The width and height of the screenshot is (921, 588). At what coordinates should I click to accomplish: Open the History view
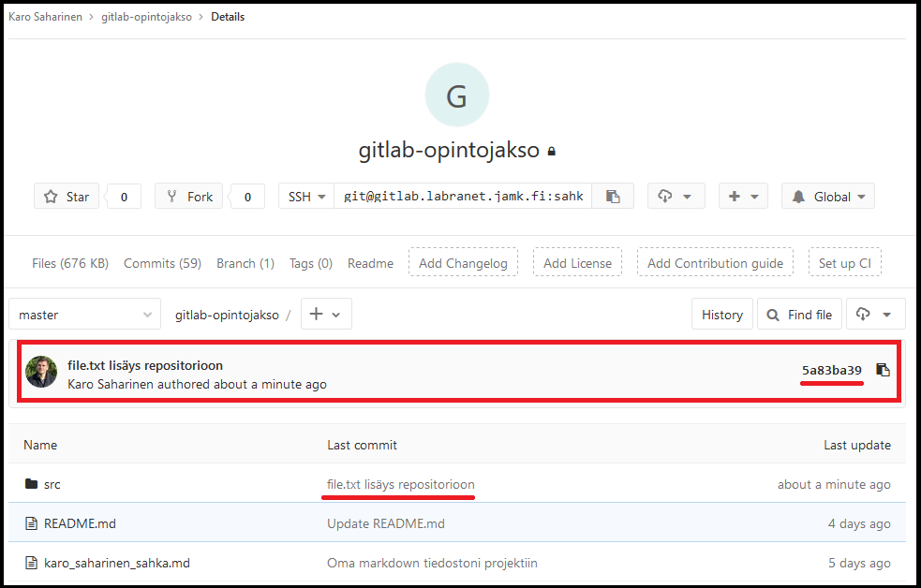(721, 315)
